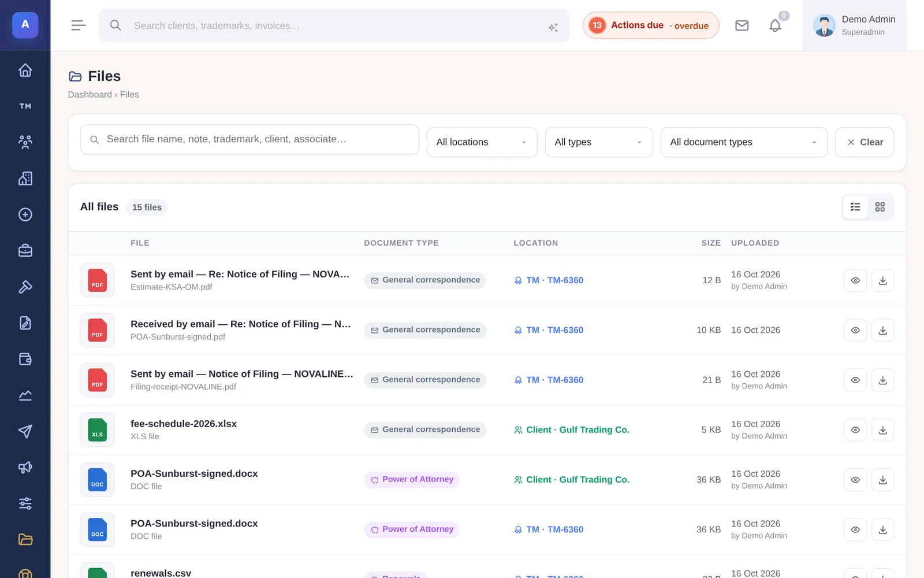Click the app logo A

[25, 25]
